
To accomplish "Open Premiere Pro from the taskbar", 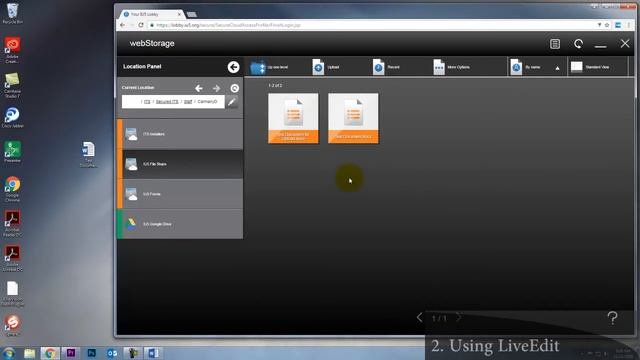I will tap(71, 353).
